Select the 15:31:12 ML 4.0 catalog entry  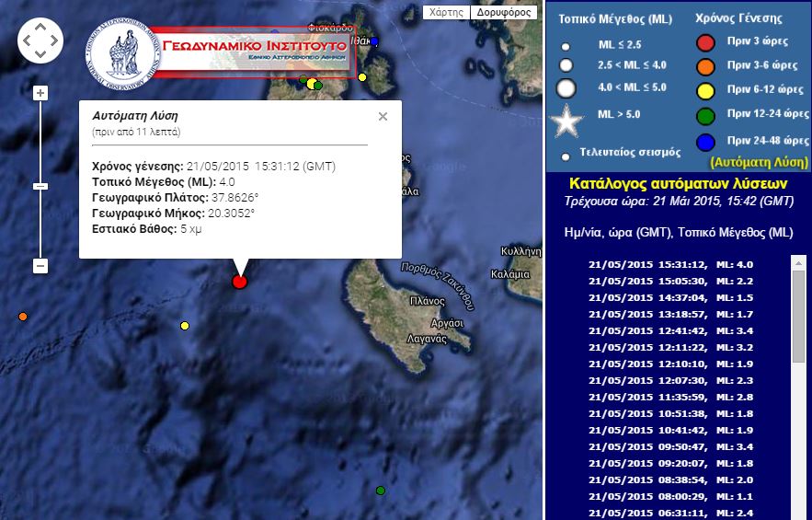point(670,264)
